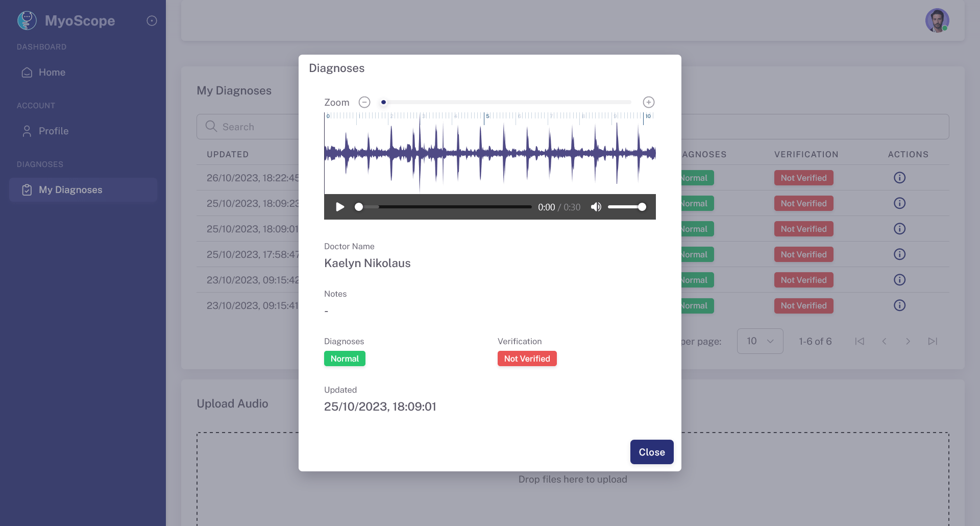
Task: Open the Home sidebar item
Action: 83,73
